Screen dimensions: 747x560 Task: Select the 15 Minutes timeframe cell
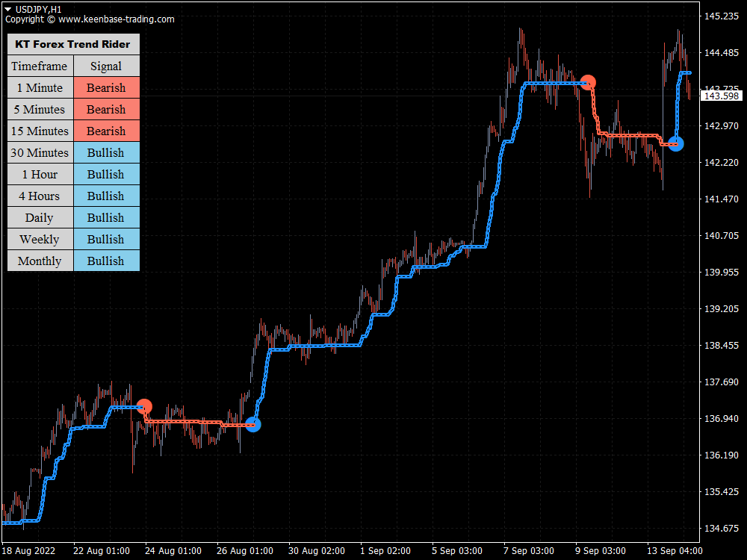pos(40,131)
